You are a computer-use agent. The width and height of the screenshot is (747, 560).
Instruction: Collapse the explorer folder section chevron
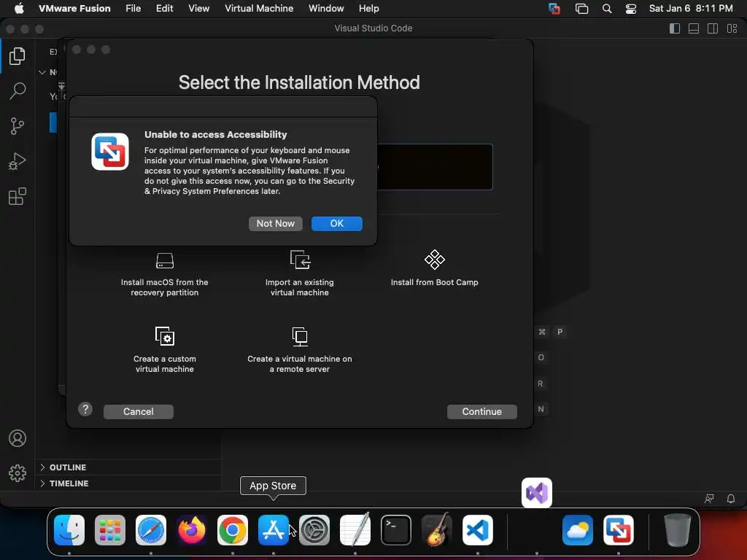[42, 72]
